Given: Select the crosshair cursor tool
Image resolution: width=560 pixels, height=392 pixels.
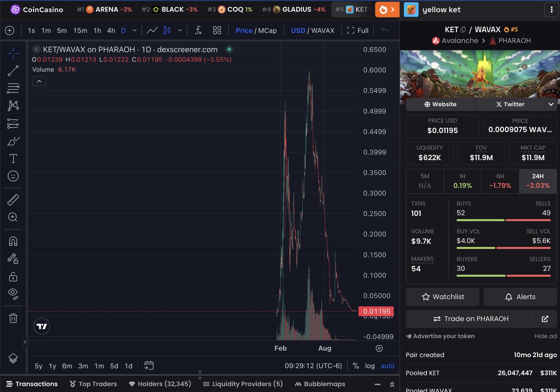Looking at the screenshot, I should click(x=13, y=53).
